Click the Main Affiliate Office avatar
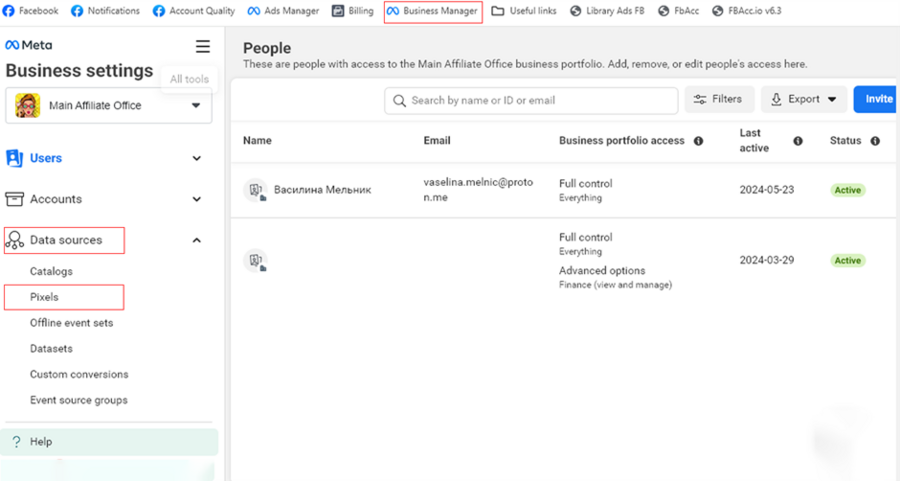 tap(28, 106)
